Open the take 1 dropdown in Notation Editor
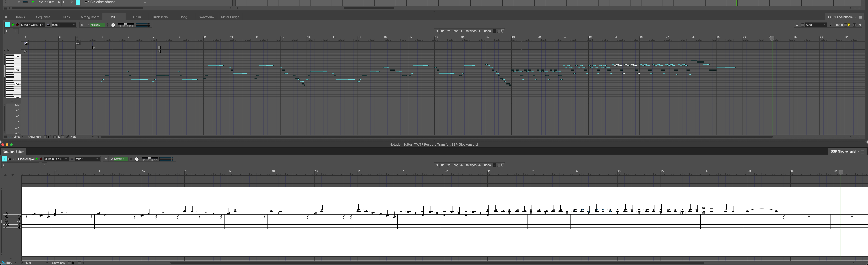The image size is (868, 265). click(87, 159)
